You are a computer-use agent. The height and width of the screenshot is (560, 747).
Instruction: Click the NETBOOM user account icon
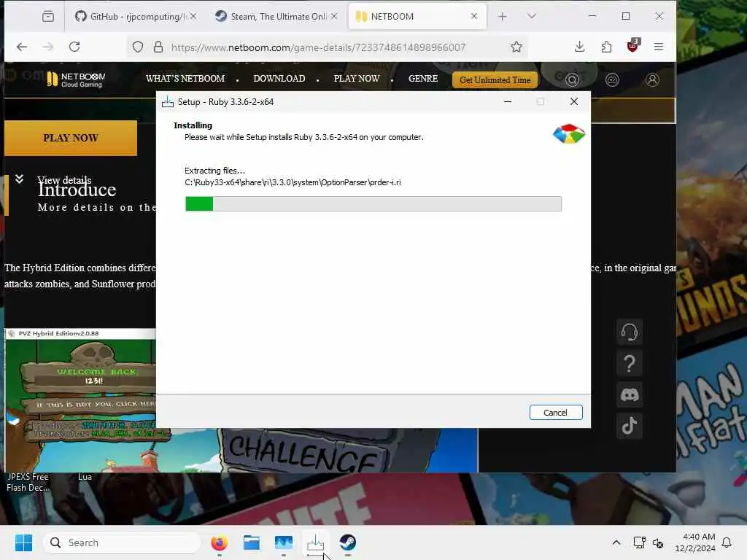[652, 79]
